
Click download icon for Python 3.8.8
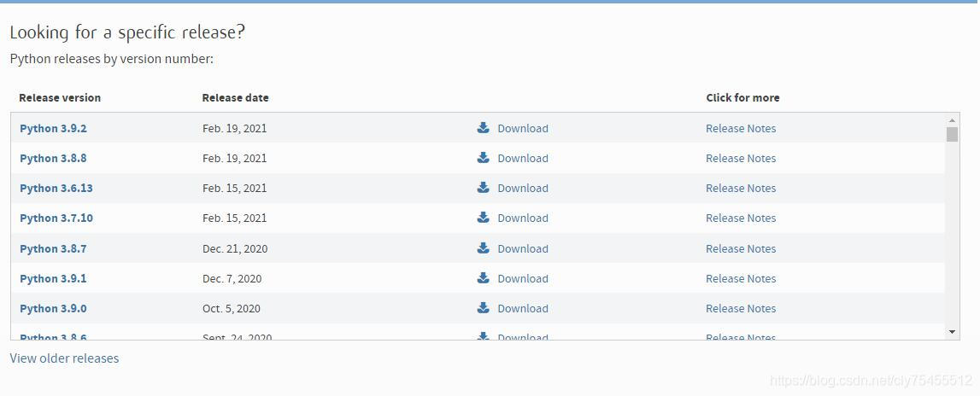pos(483,158)
